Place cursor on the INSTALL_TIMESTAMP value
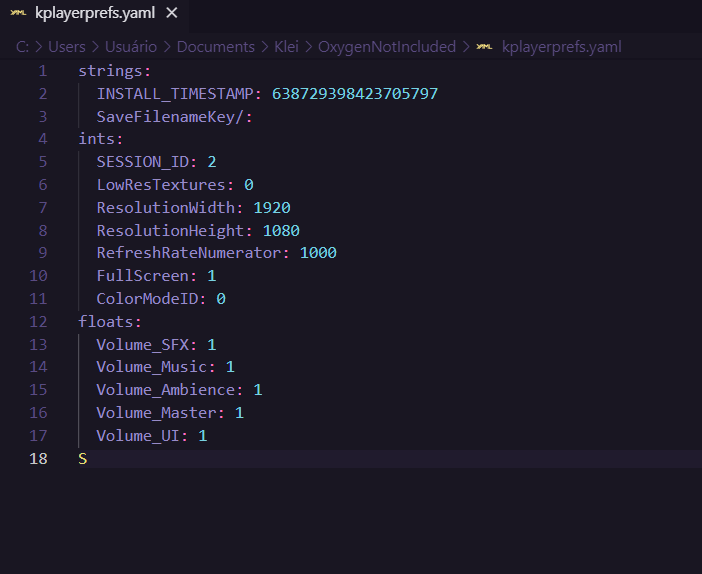Viewport: 702px width, 574px height. 354,94
